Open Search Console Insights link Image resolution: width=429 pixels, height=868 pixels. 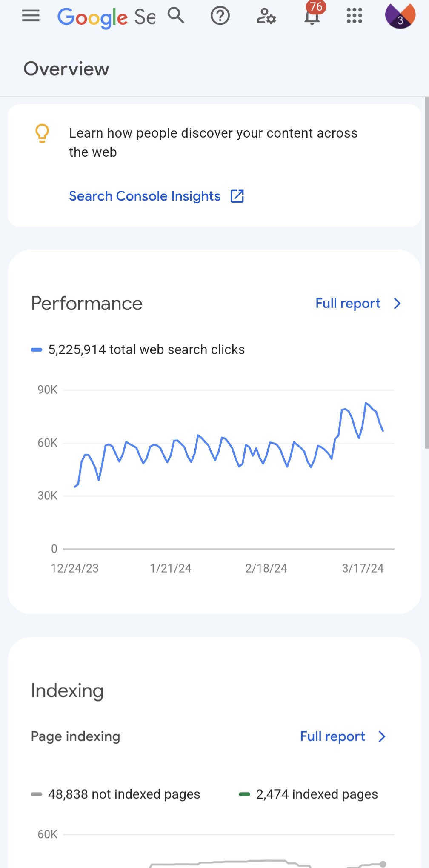[145, 196]
